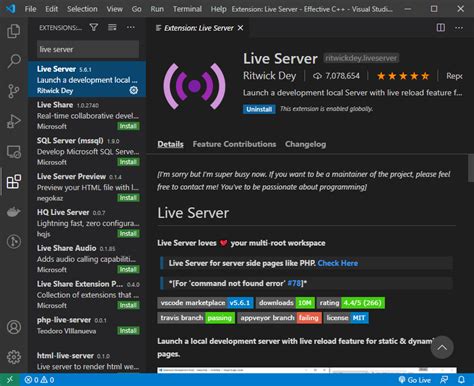This screenshot has height=386, width=474.
Task: Click the filter extensions funnel icon
Action: click(94, 27)
